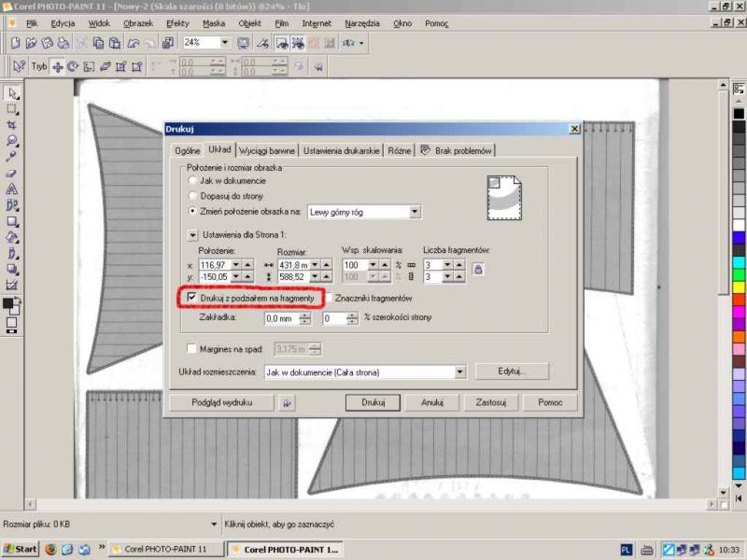
Task: Select the Eraser tool in the toolbox
Action: pyautogui.click(x=12, y=174)
